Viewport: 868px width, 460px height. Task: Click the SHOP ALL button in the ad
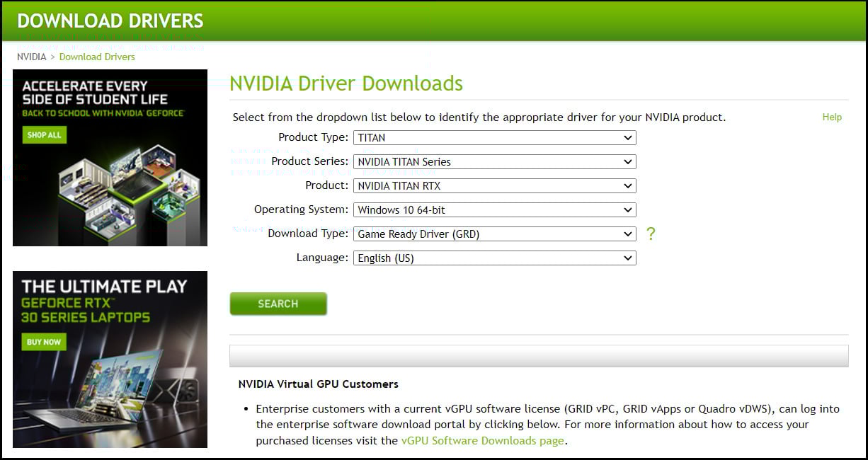[x=45, y=134]
